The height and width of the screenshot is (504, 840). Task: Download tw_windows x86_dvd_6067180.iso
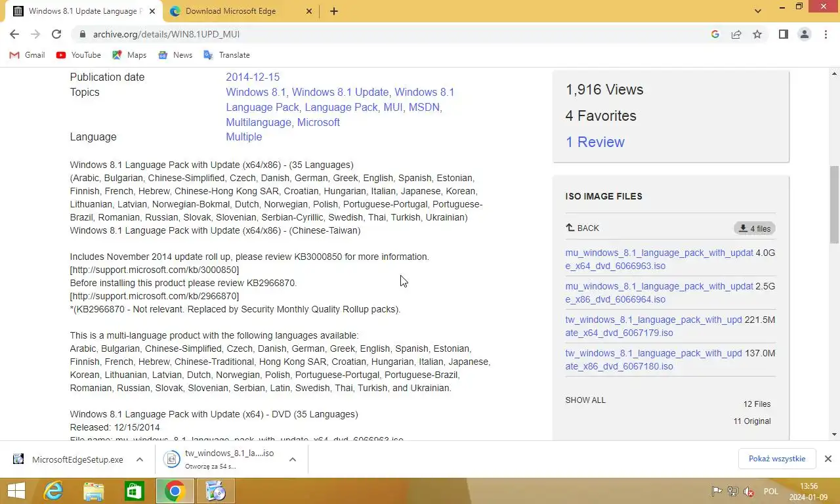point(654,360)
